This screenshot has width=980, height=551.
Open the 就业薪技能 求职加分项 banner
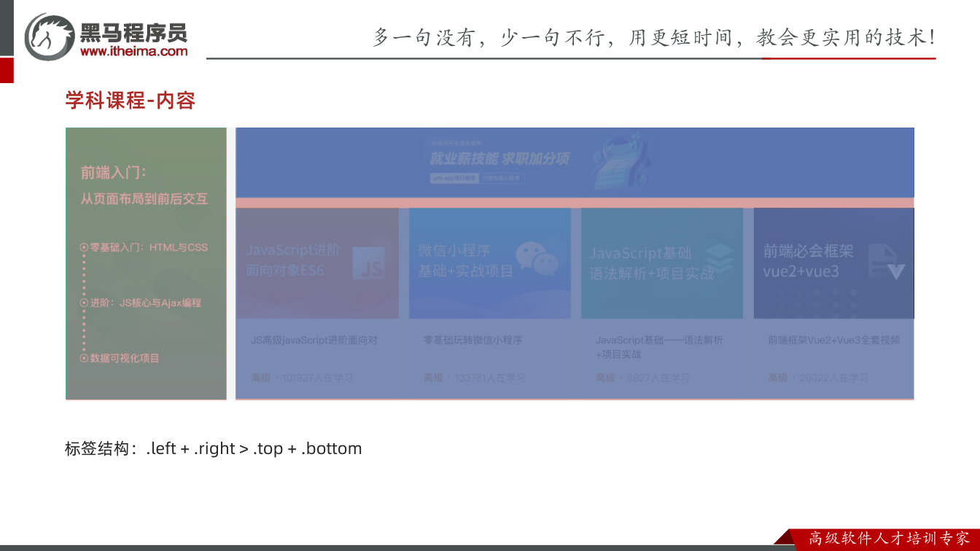(x=575, y=163)
